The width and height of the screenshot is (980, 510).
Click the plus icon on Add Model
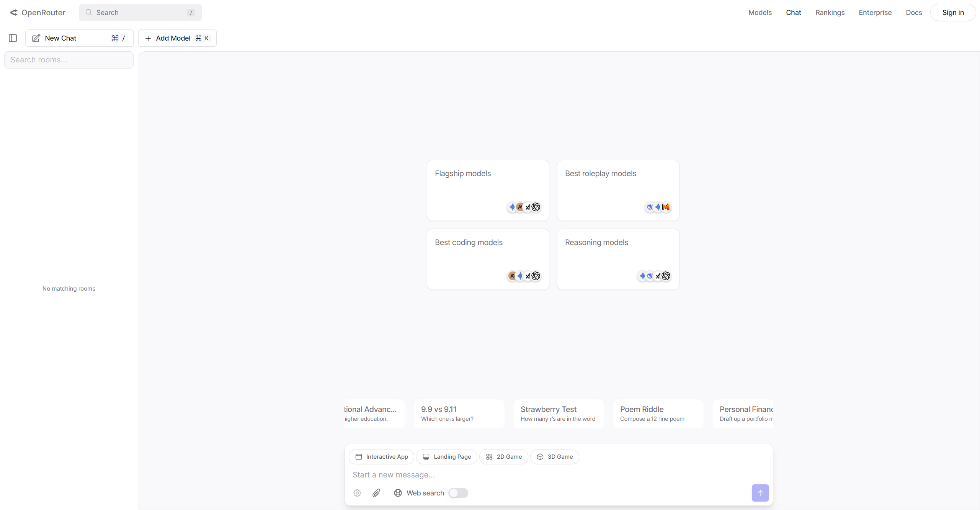pos(148,38)
